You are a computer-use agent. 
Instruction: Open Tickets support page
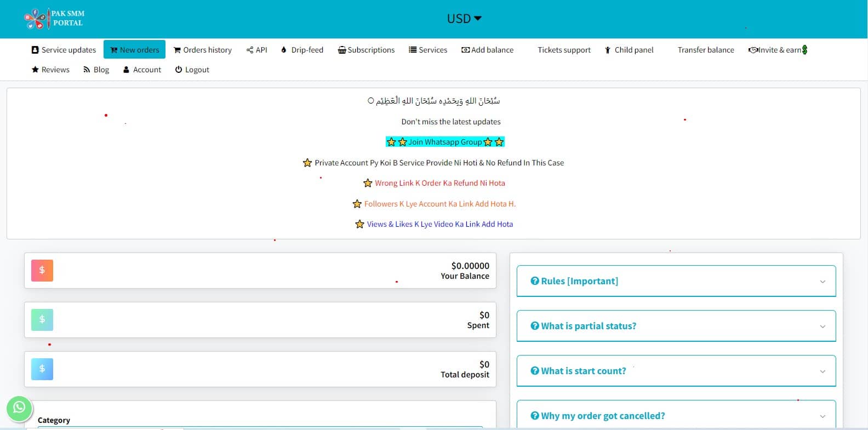[x=564, y=50]
